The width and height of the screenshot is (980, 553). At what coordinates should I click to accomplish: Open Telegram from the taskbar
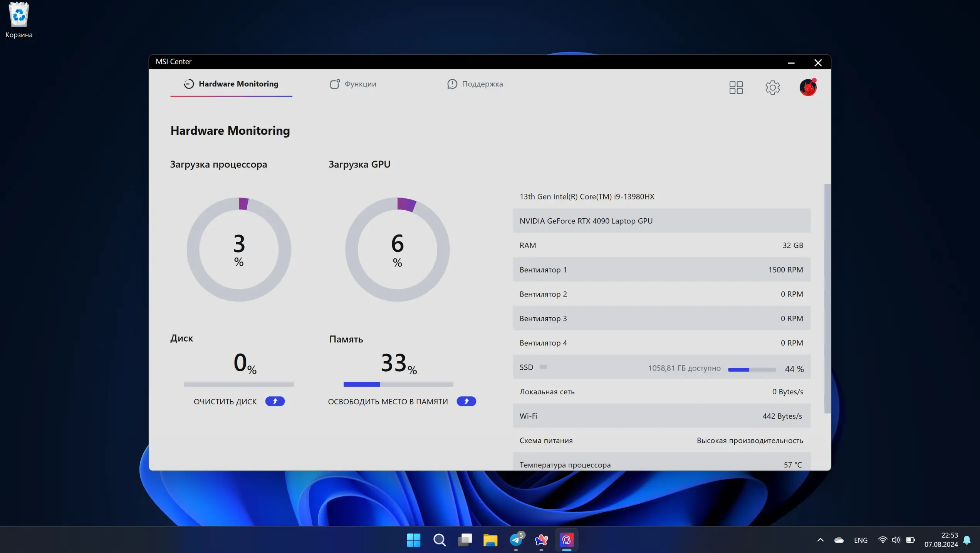(516, 540)
